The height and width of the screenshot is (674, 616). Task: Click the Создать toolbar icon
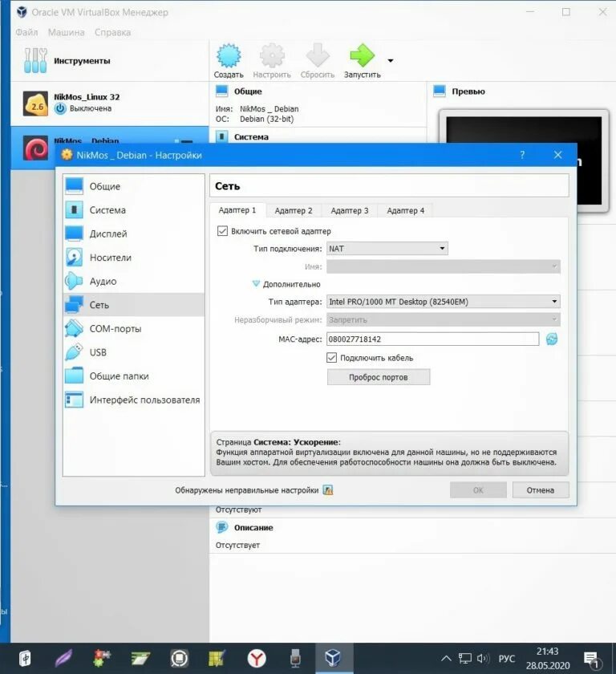(x=229, y=56)
